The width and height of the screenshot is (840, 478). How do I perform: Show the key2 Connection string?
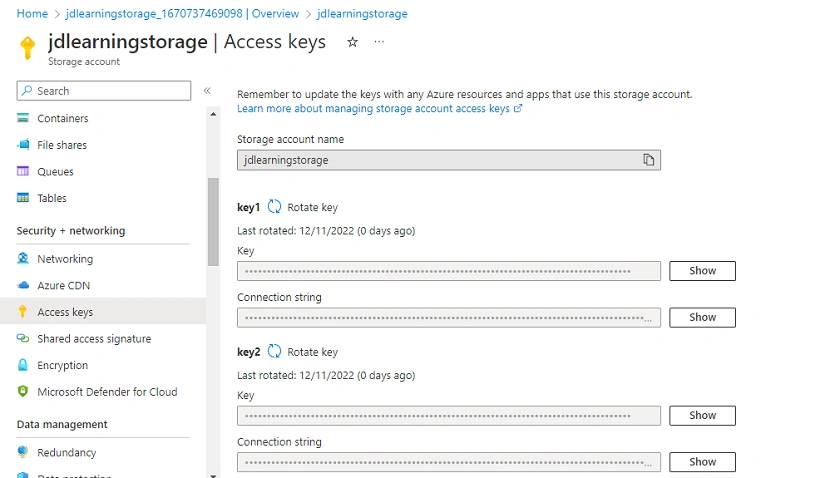(x=702, y=462)
